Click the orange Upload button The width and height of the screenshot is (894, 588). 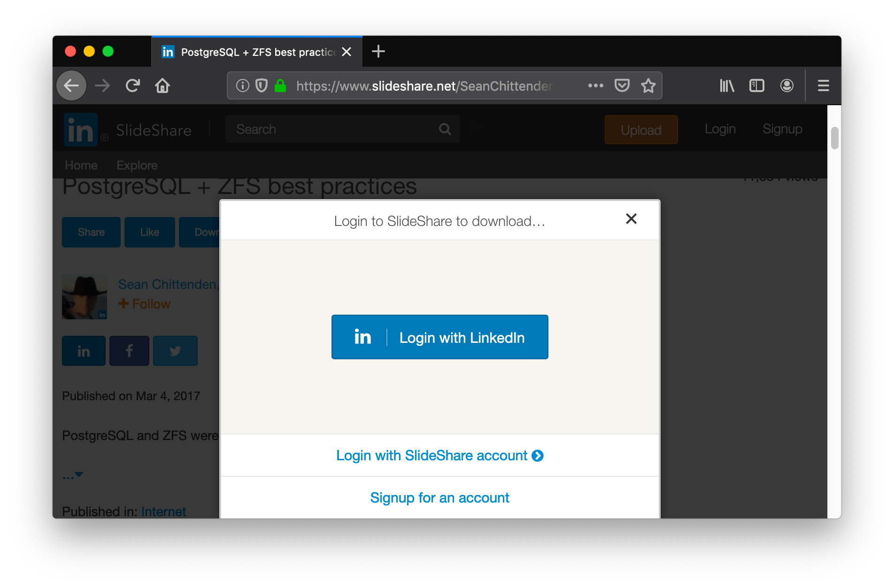click(x=641, y=130)
